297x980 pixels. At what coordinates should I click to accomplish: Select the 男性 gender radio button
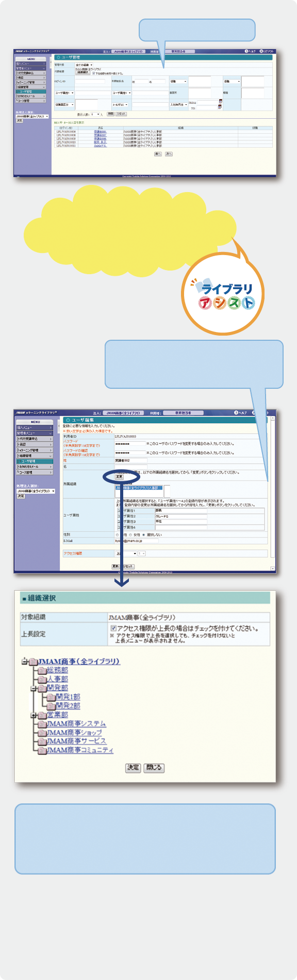118,534
